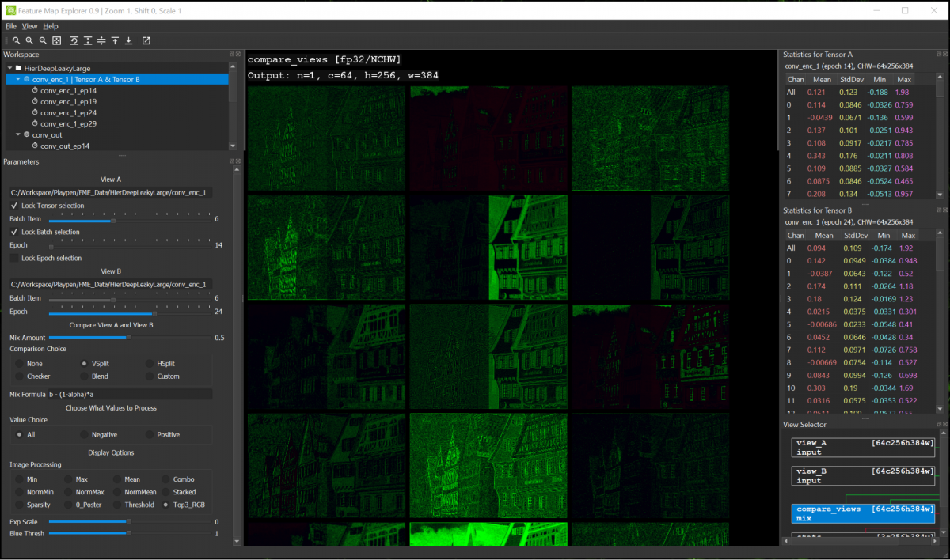Maximize the Feature Map Explorer window
This screenshot has width=950, height=560.
905,10
